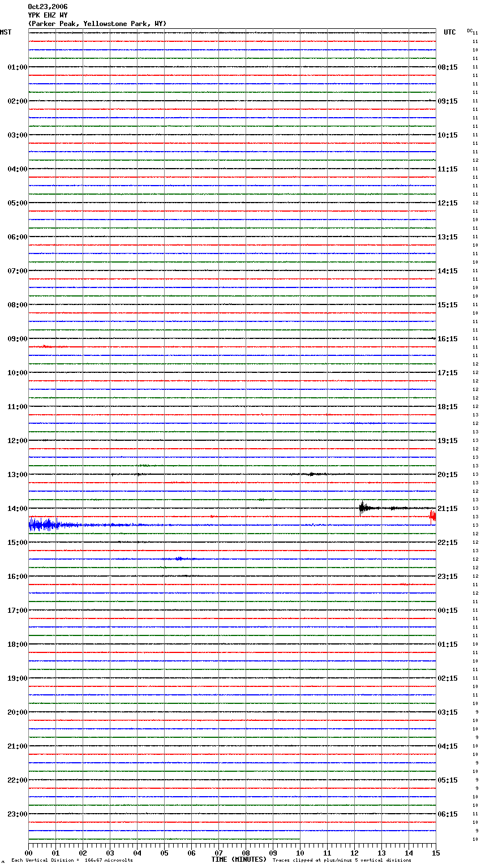Select the 03:00 MST time label

pyautogui.click(x=18, y=135)
